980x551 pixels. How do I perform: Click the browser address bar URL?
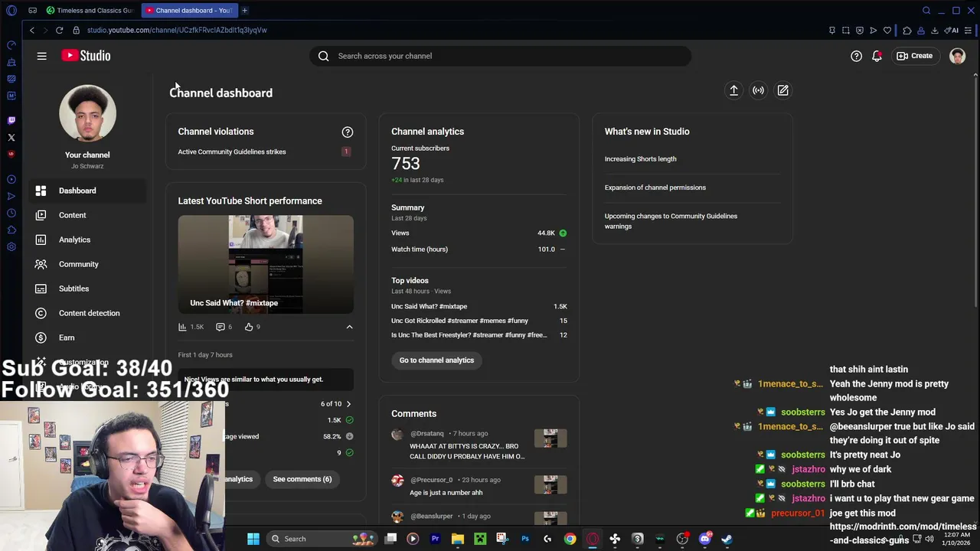[x=177, y=30]
